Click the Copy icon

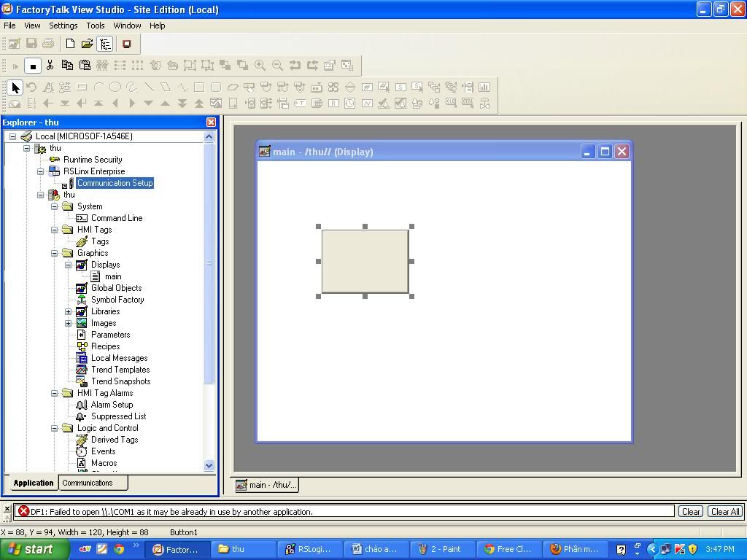67,66
